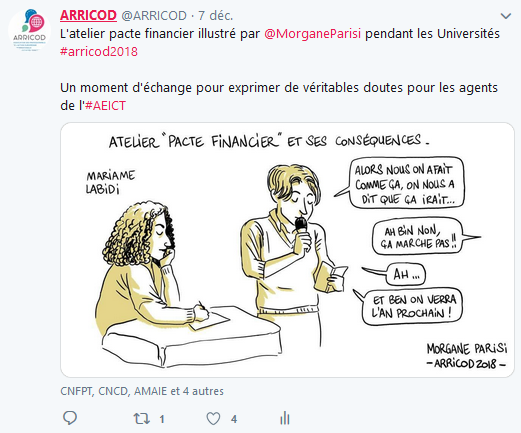521x433 pixels.
Task: Open the #arricod2018 hashtag
Action: click(99, 52)
